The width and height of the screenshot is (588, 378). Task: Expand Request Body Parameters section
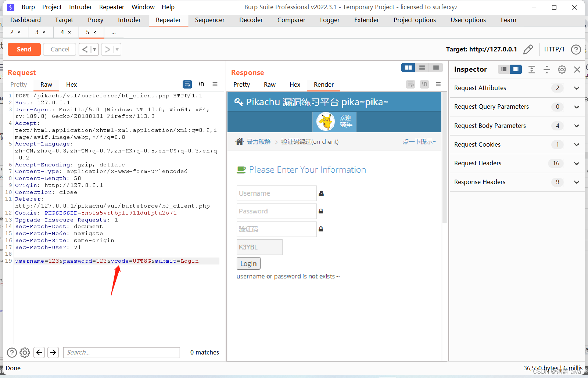[x=577, y=126]
